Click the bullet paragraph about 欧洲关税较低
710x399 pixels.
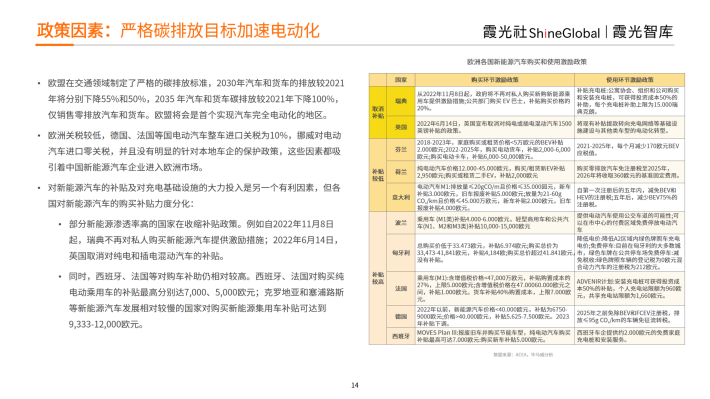[195, 151]
